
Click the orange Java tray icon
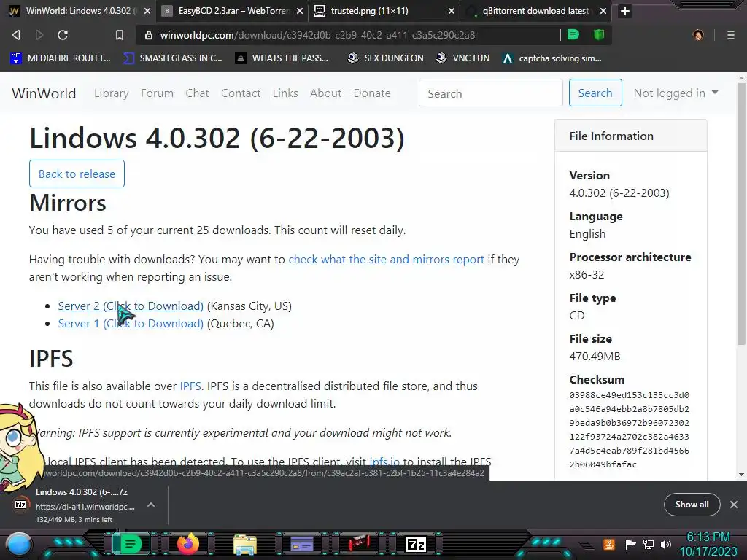(x=609, y=544)
